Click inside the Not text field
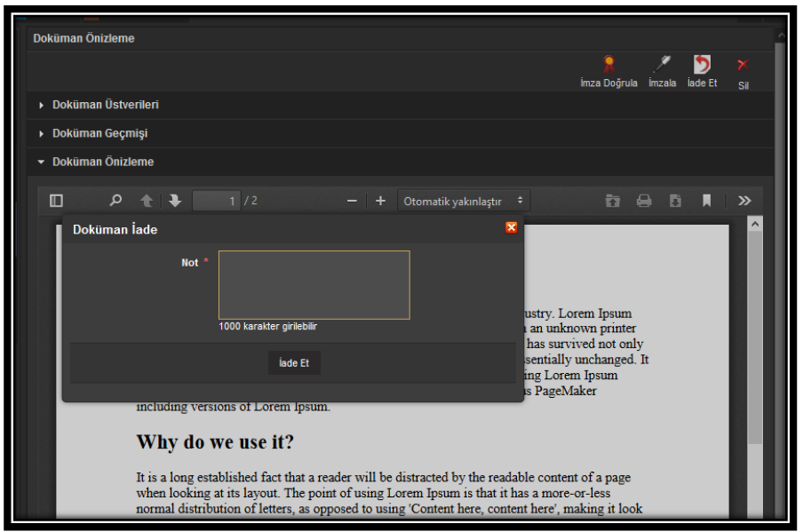Image resolution: width=803 pixels, height=532 pixels. pyautogui.click(x=314, y=284)
